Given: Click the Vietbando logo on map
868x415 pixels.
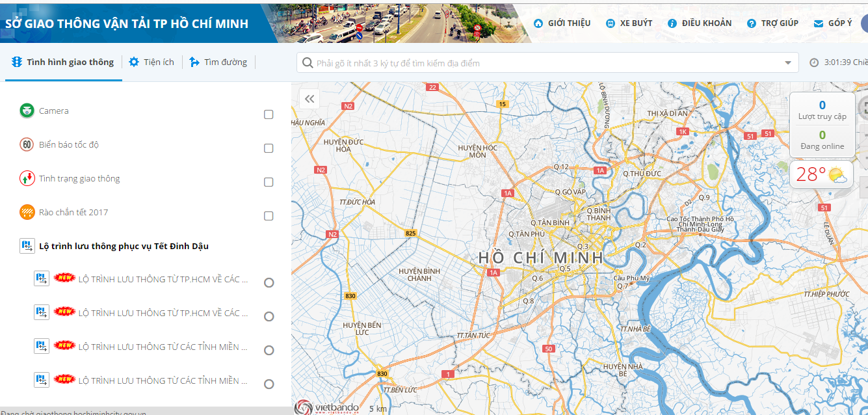Looking at the screenshot, I should point(326,407).
